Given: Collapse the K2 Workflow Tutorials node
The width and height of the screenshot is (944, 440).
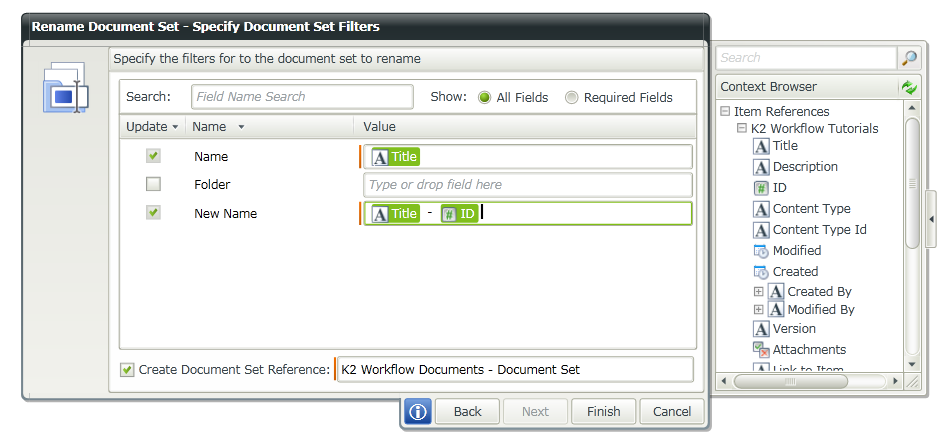Looking at the screenshot, I should pyautogui.click(x=741, y=129).
